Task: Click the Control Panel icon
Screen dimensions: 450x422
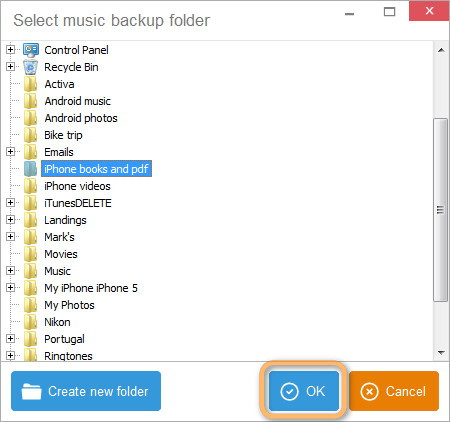Action: (31, 50)
